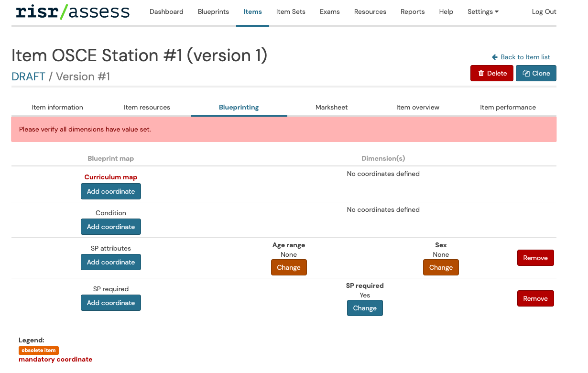Image resolution: width=588 pixels, height=373 pixels.
Task: Click Log Out
Action: point(544,11)
